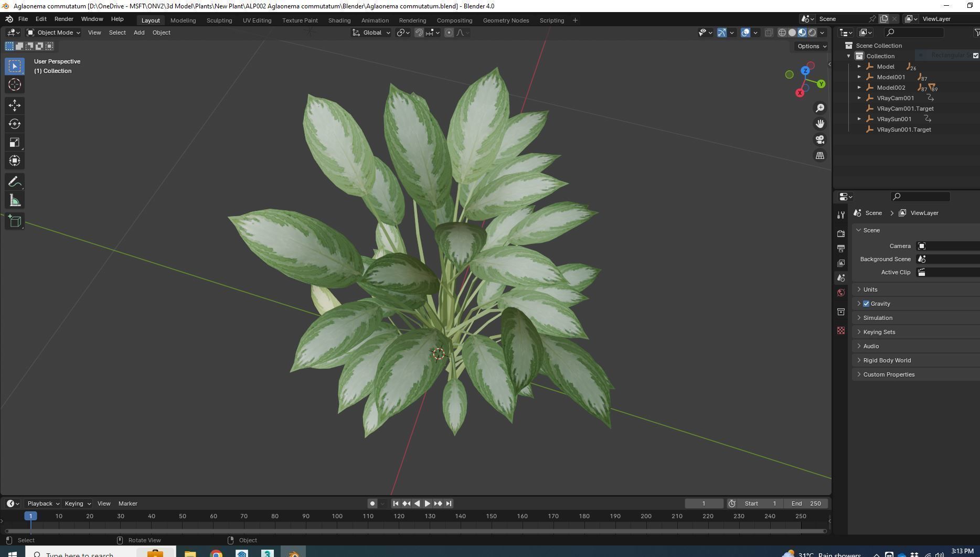
Task: Toggle snapping magnet button
Action: (419, 33)
